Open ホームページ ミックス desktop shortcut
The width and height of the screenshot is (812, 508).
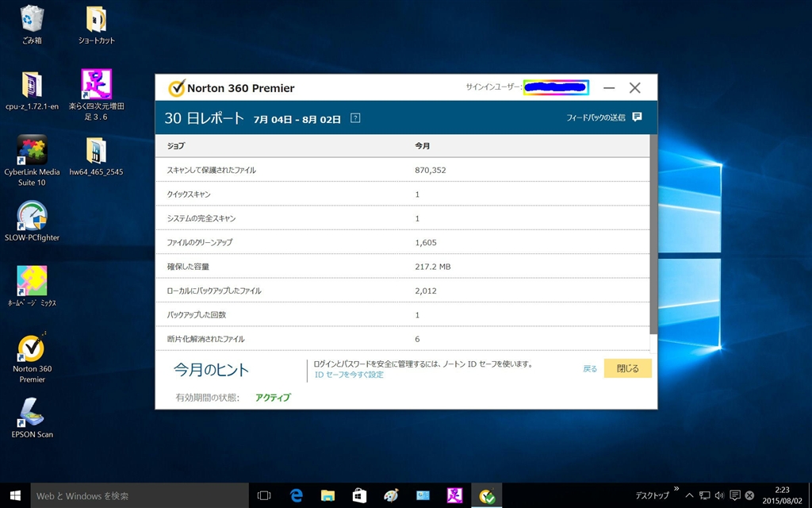pos(32,282)
